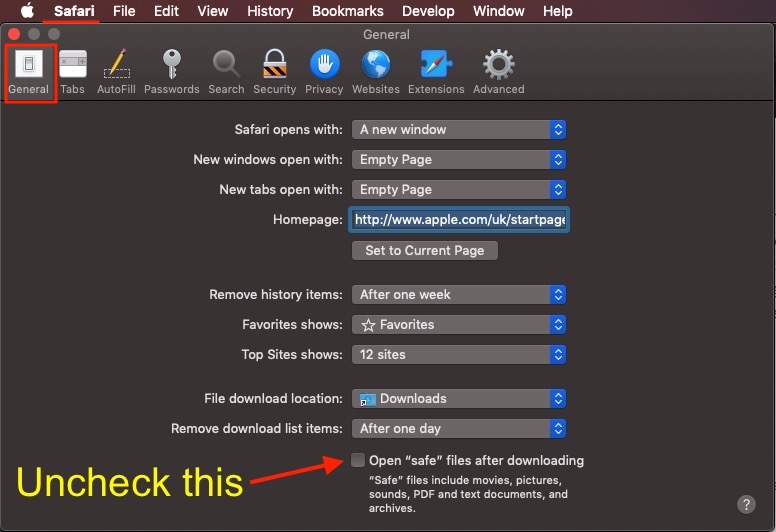Open the File menu
This screenshot has width=776, height=532.
124,11
